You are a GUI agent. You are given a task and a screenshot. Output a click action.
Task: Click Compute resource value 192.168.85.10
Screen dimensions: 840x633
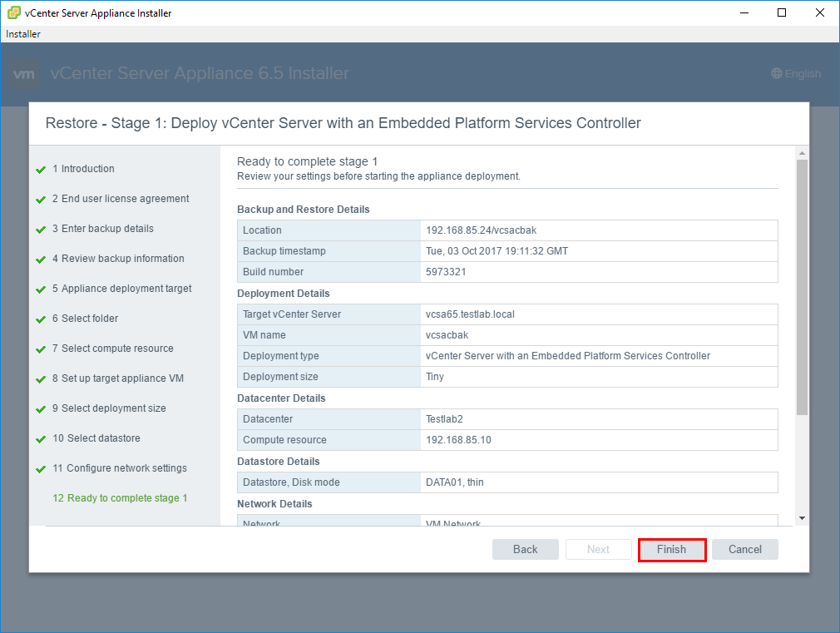click(458, 440)
